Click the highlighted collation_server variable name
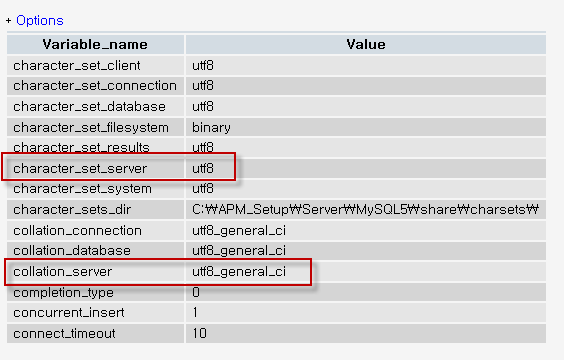The height and width of the screenshot is (360, 564). pyautogui.click(x=63, y=272)
